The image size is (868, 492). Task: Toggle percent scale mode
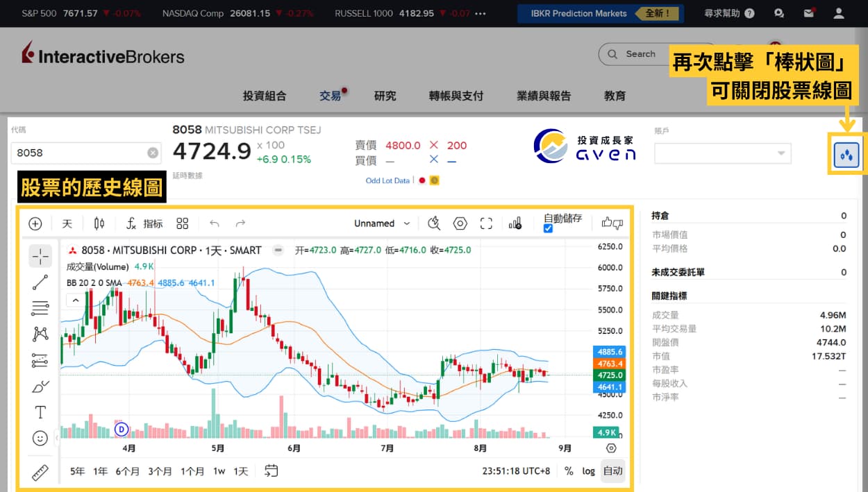pos(569,470)
